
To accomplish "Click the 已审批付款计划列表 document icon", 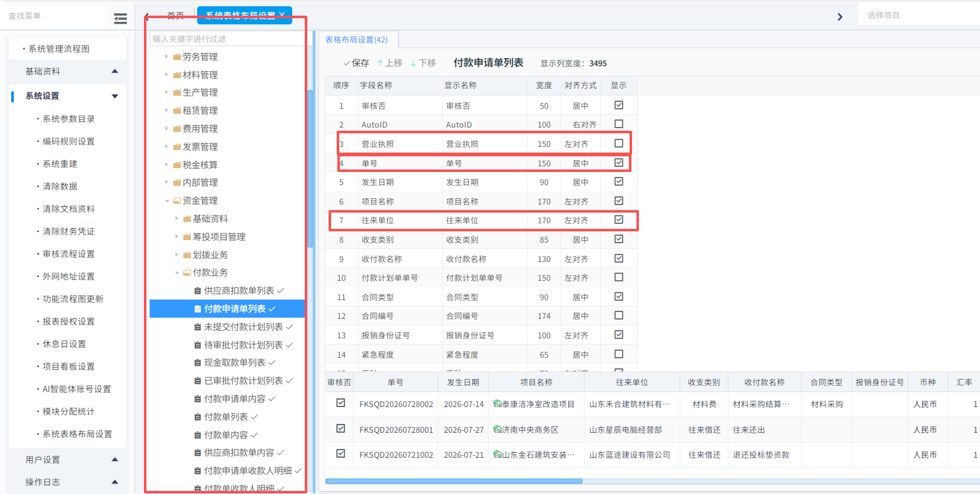I will (198, 381).
